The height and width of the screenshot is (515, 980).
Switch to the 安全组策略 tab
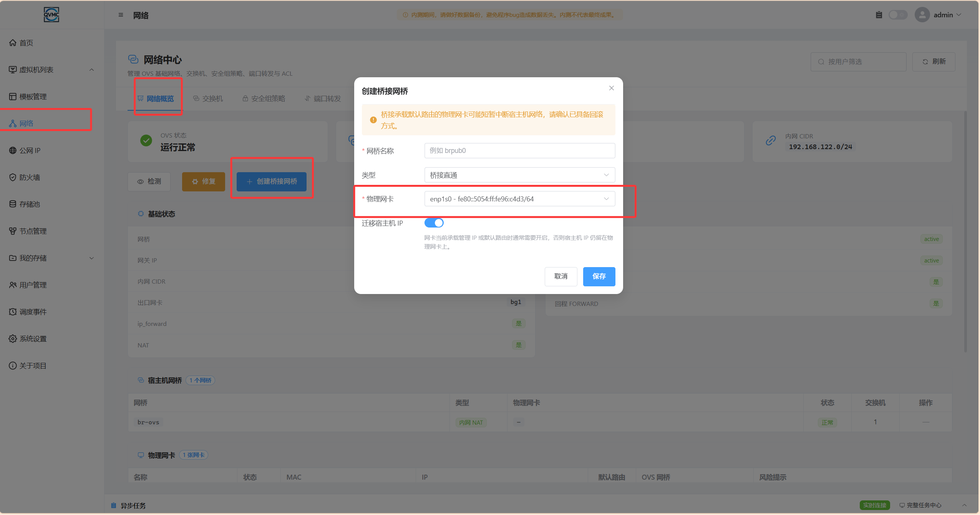coord(264,99)
